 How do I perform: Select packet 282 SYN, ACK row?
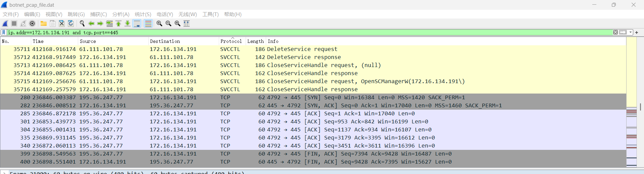point(313,106)
